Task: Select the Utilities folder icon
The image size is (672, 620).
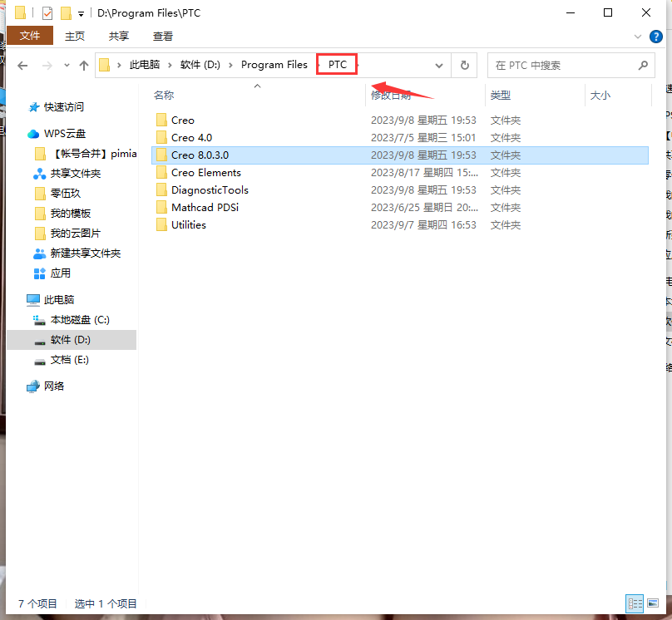Action: 161,224
